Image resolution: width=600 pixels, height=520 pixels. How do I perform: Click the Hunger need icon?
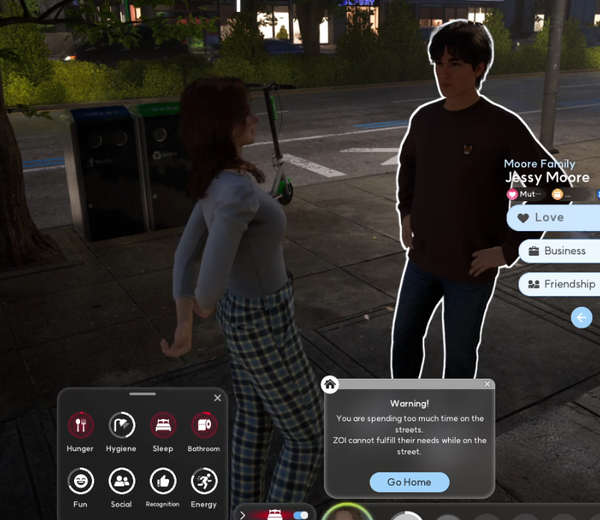click(81, 425)
